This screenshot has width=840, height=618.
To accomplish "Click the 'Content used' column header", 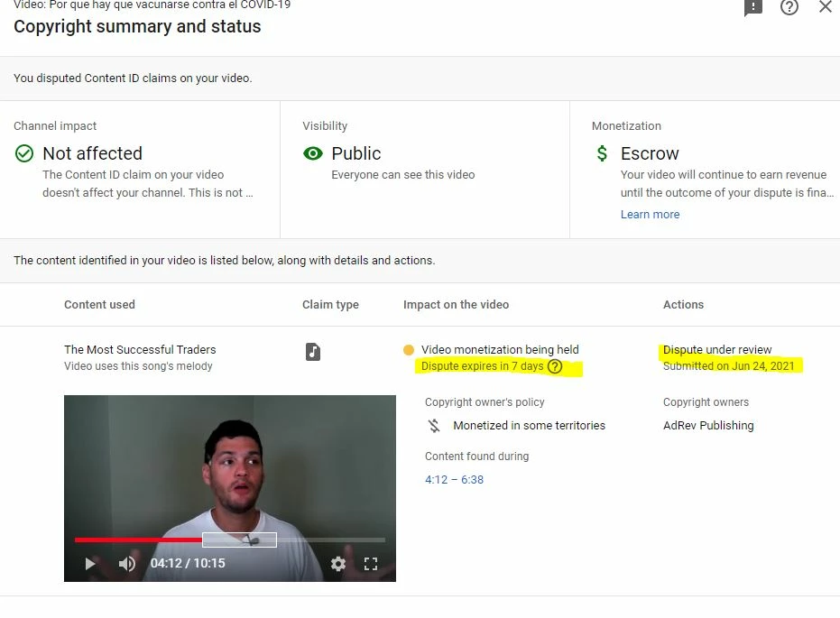I will coord(99,305).
